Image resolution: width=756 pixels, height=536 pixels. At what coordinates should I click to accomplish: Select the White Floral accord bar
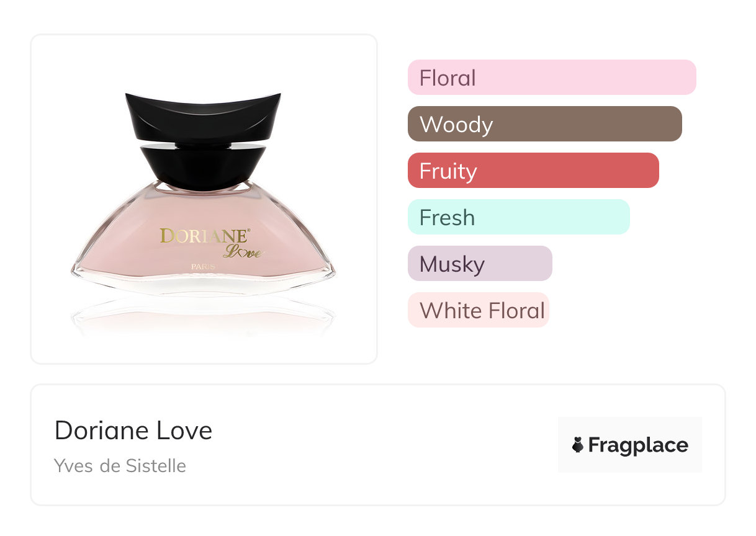[478, 310]
